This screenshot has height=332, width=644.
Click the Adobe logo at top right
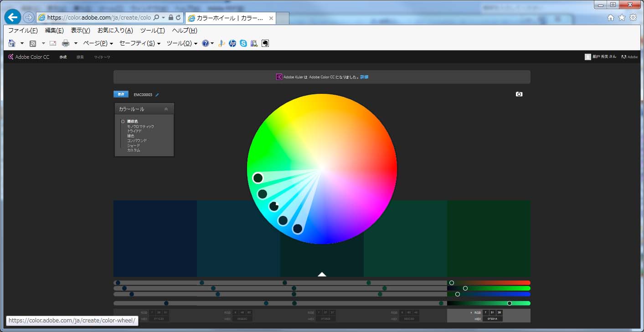(x=629, y=57)
